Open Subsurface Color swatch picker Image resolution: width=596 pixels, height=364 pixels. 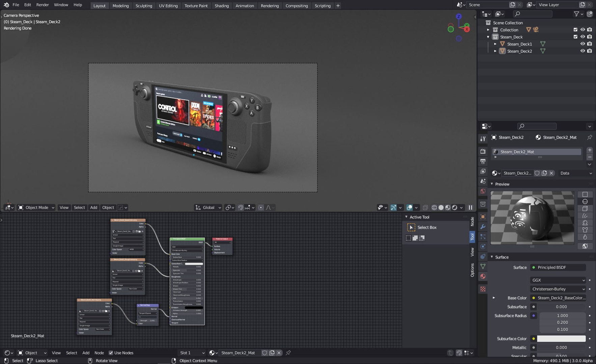[561, 339]
